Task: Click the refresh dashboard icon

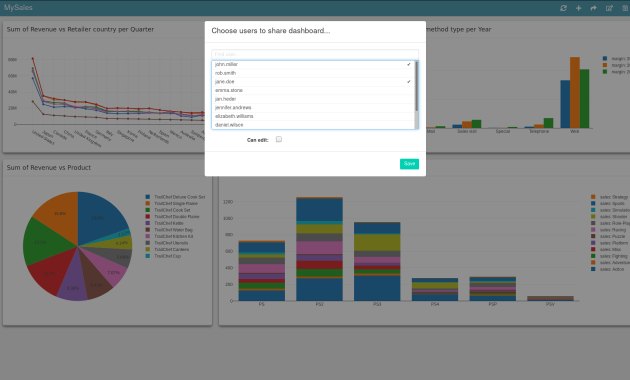Action: point(563,8)
